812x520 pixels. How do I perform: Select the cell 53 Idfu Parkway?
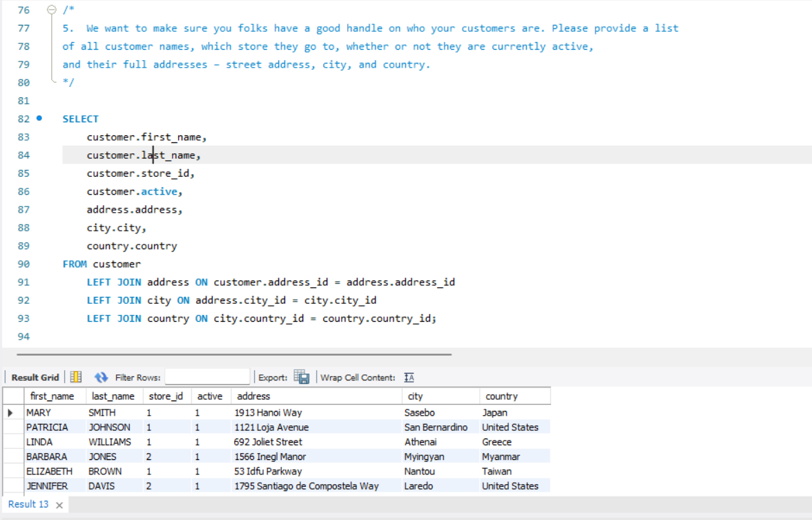(x=316, y=471)
